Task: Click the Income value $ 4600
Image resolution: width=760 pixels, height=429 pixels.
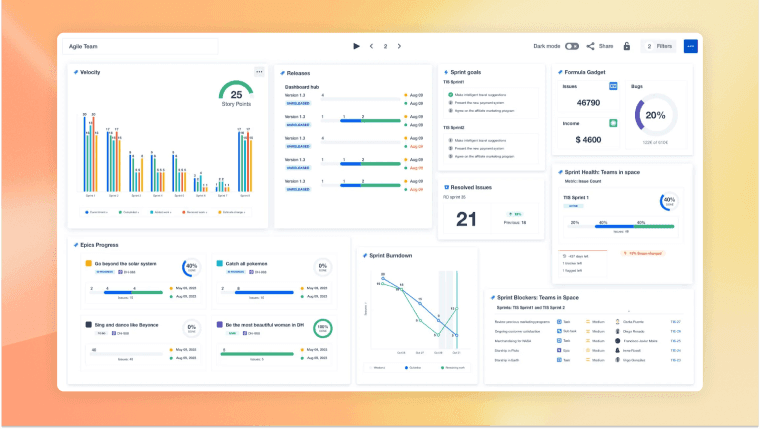Action: (588, 140)
